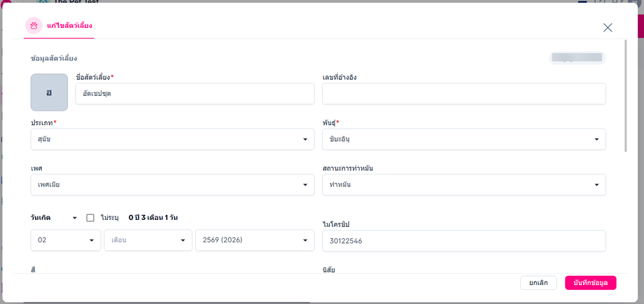Select the แก้ไขสัตว์เลี้ยง tab
Image resolution: width=644 pixels, height=304 pixels.
59,26
